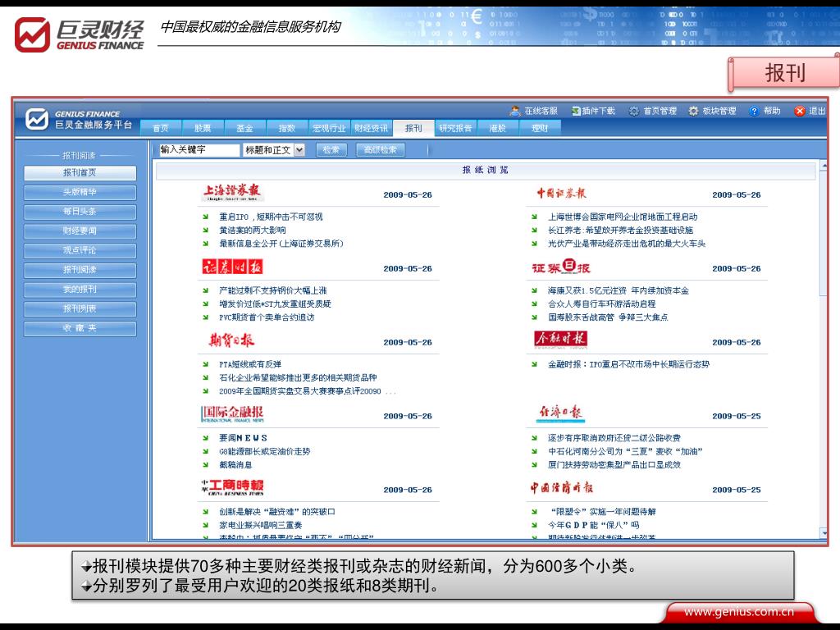This screenshot has width=840, height=630.
Task: Switch to the 理财 tab
Action: click(x=540, y=128)
